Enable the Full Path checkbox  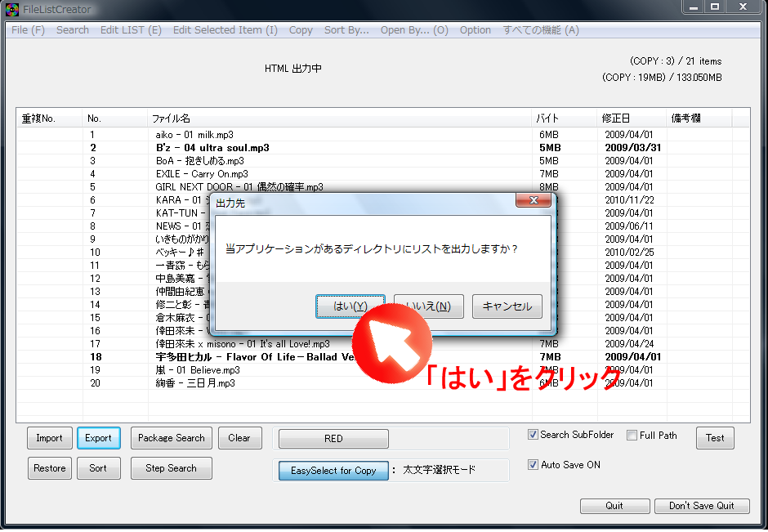point(632,436)
